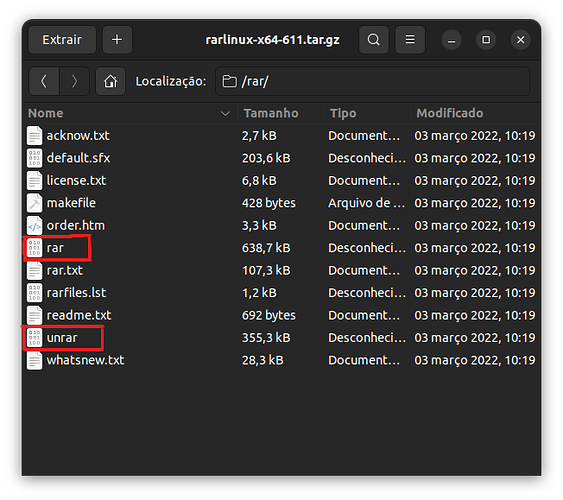Click the readme.txt file name
Screen dimensions: 563x500
79,315
